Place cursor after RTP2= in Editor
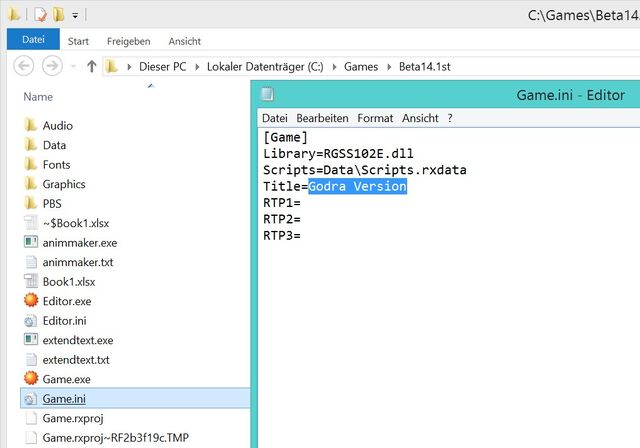This screenshot has height=448, width=640. (301, 219)
